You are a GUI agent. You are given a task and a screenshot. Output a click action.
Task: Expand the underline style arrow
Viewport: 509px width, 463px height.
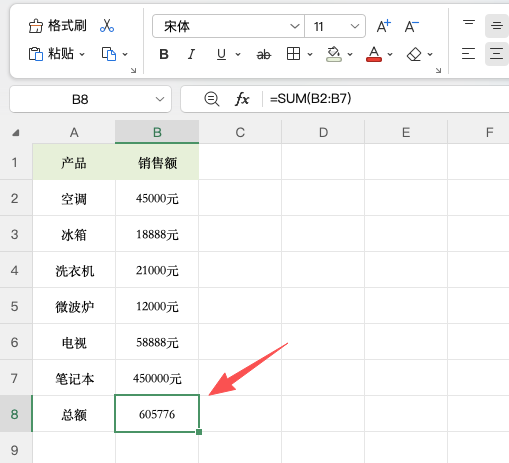[238, 54]
